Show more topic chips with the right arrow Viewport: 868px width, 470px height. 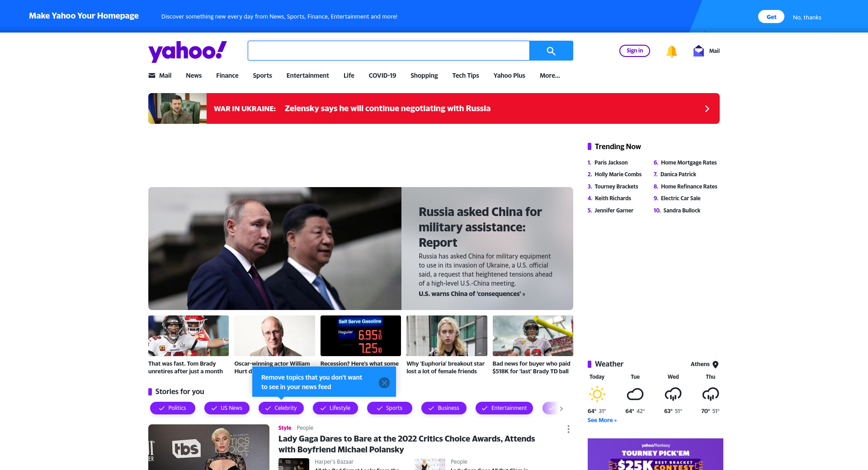pyautogui.click(x=561, y=409)
